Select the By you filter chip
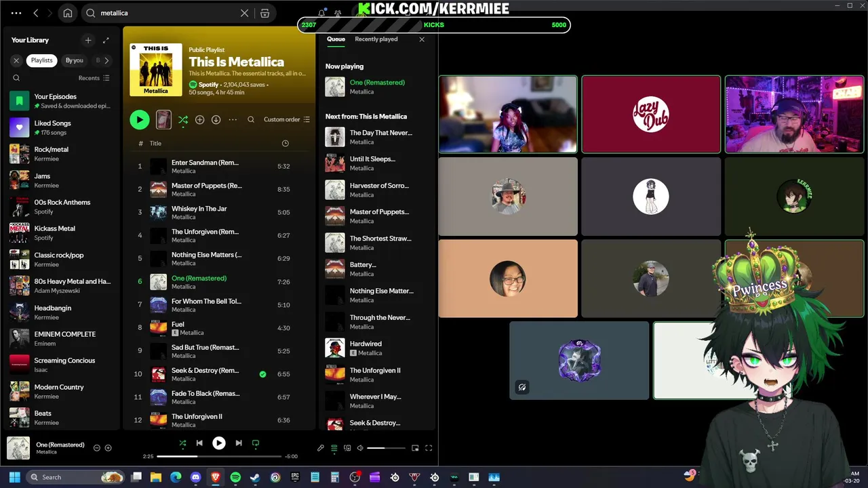 [74, 60]
